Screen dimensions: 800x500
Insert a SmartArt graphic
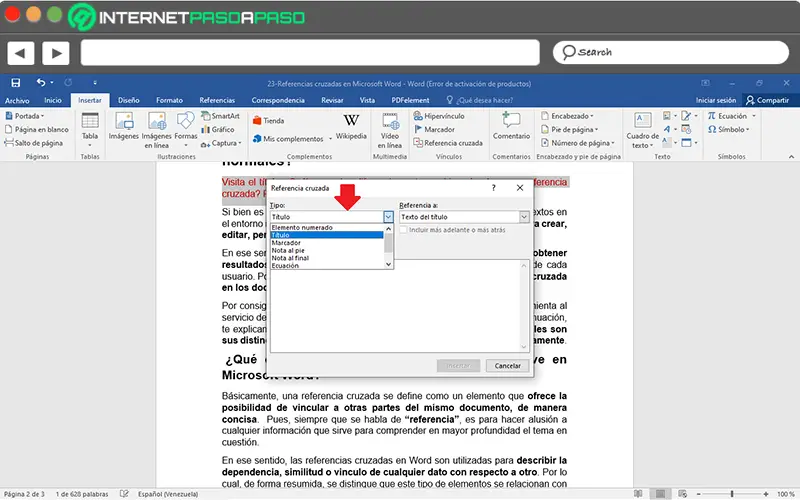(221, 116)
